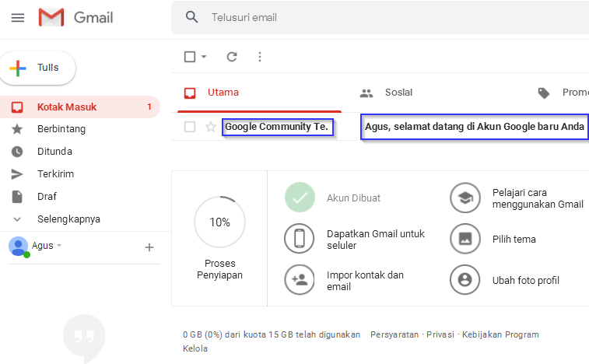Open Kotak Masuk folder
The width and height of the screenshot is (589, 364).
79,107
